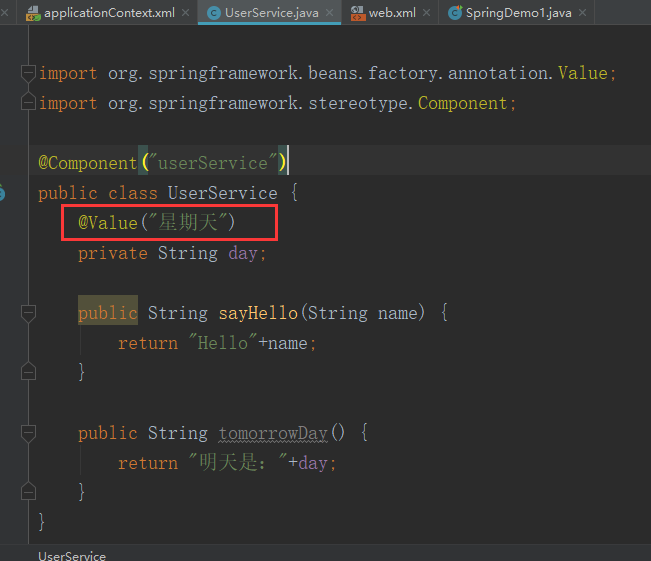This screenshot has height=561, width=651.
Task: Click the applicationContext.xml file icon
Action: (33, 13)
